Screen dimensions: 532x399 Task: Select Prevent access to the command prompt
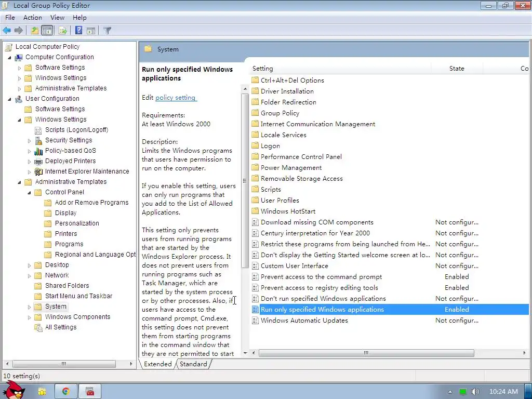pyautogui.click(x=321, y=277)
